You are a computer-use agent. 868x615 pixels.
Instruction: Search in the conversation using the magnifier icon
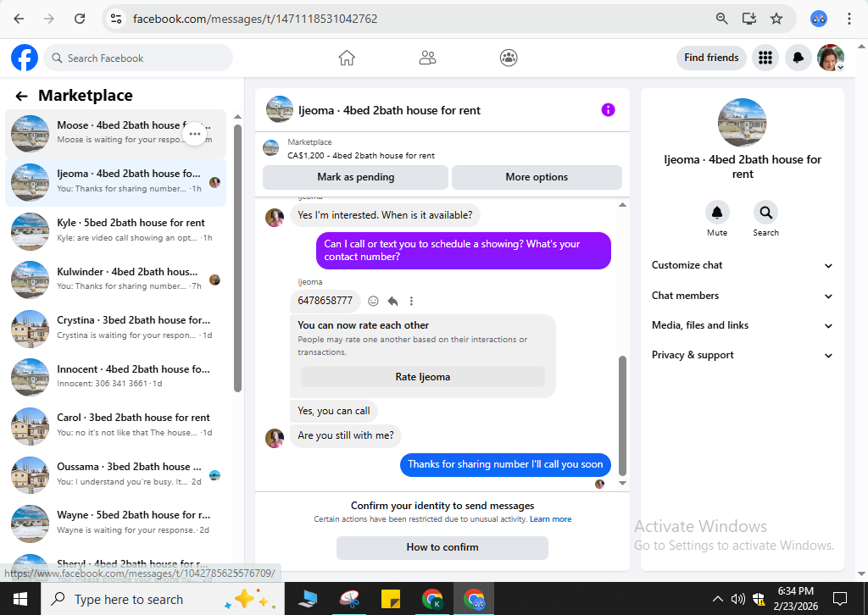coord(765,213)
